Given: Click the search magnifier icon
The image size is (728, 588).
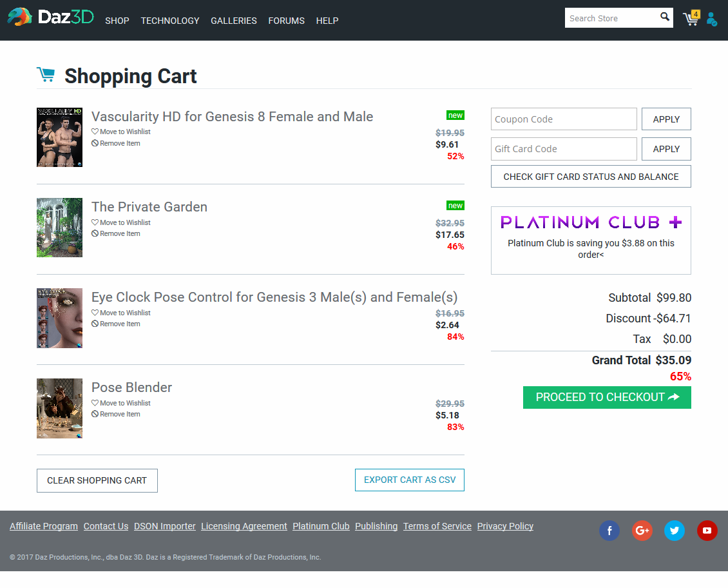Looking at the screenshot, I should tap(665, 17).
